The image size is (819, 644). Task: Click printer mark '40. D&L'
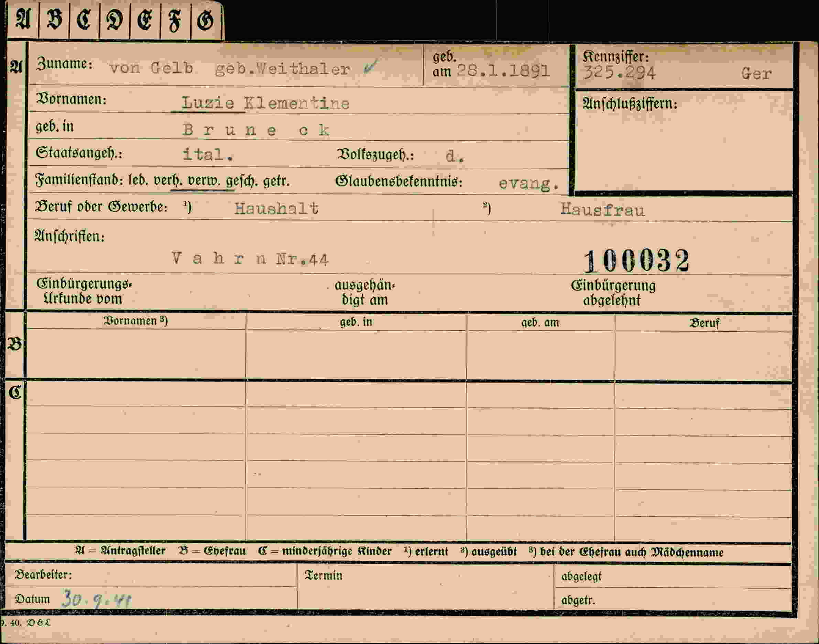click(x=30, y=622)
